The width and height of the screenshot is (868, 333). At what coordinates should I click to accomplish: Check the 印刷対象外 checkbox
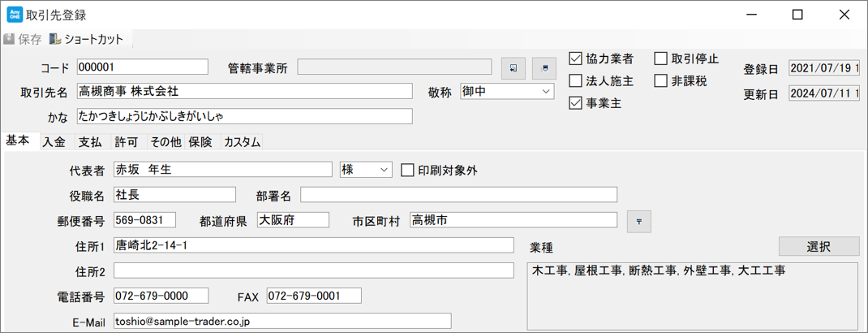pyautogui.click(x=407, y=170)
